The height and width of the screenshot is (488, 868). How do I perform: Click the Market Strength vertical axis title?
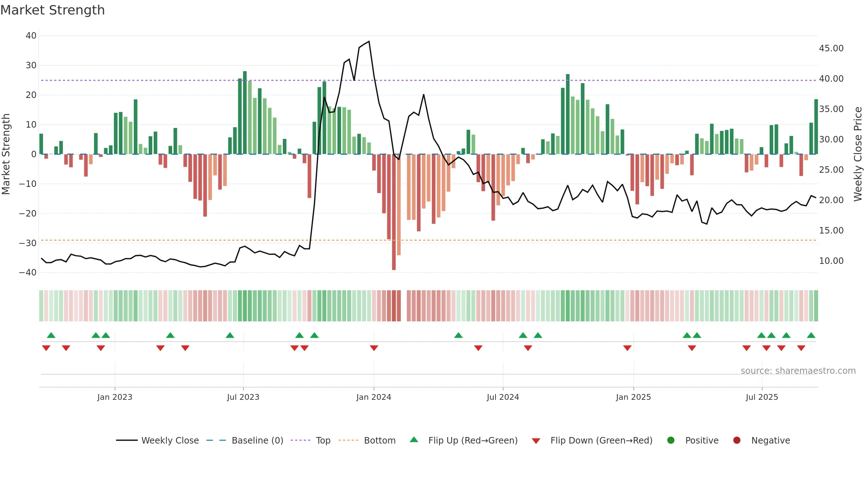[6, 154]
